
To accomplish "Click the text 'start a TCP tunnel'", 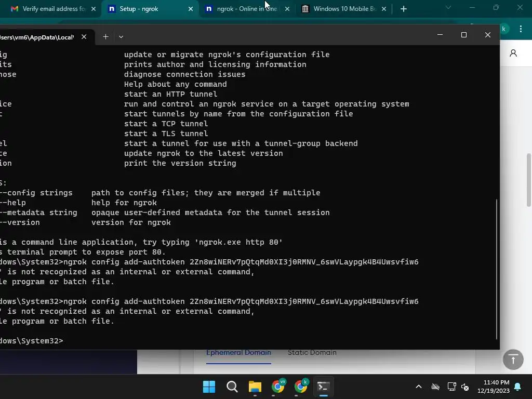I will pos(166,124).
